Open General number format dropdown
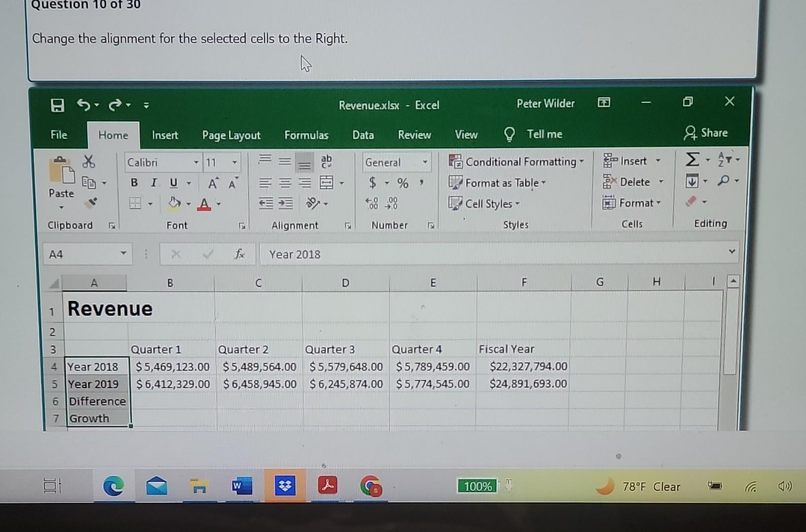 coord(424,162)
